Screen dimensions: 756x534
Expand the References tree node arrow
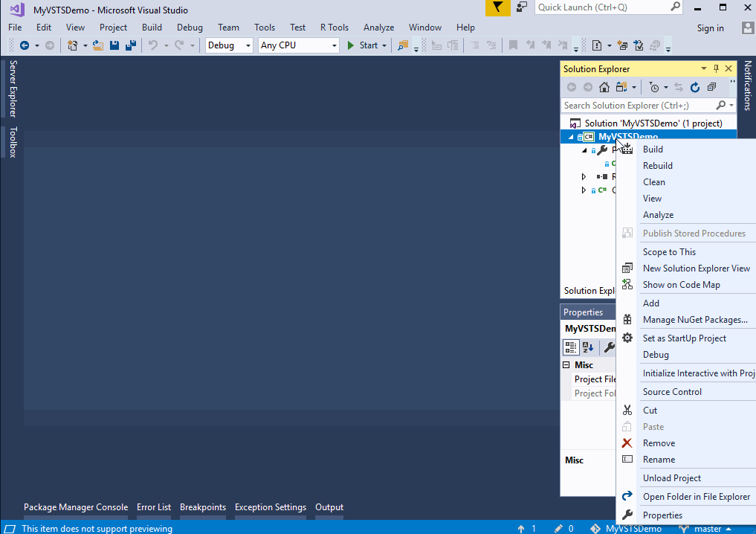click(x=584, y=176)
